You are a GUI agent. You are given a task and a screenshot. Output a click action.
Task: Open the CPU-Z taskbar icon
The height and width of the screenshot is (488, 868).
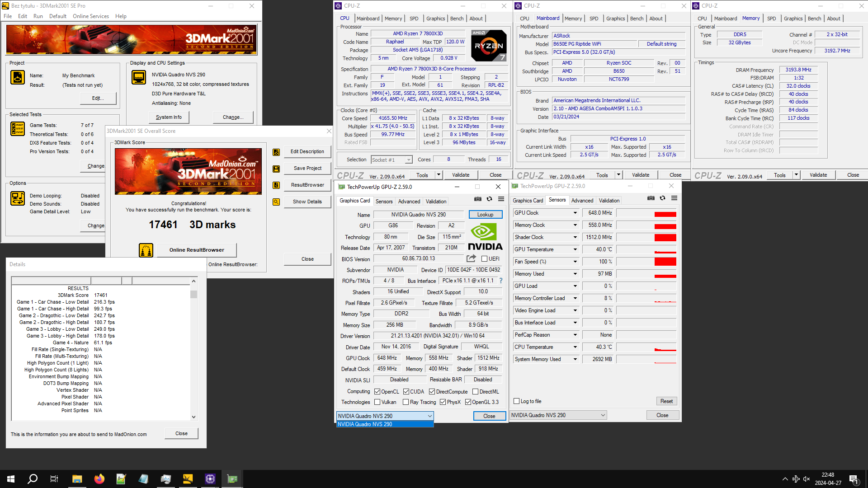point(210,479)
